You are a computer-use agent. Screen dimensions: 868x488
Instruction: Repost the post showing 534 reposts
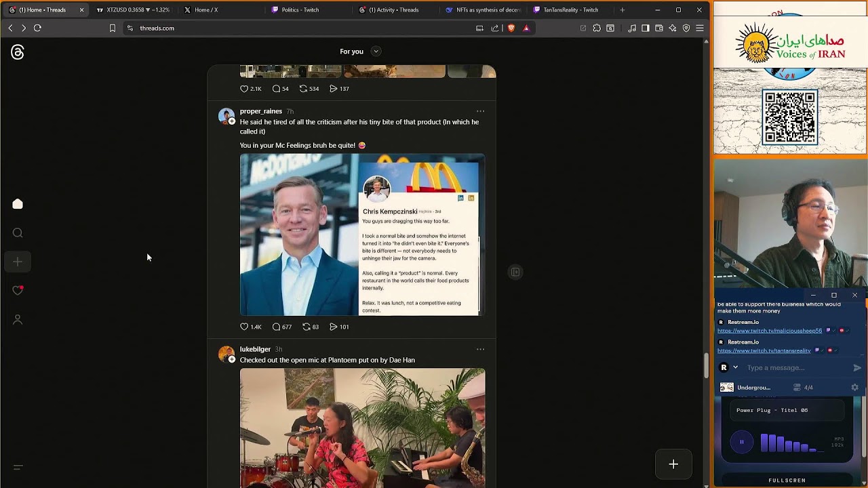coord(309,89)
